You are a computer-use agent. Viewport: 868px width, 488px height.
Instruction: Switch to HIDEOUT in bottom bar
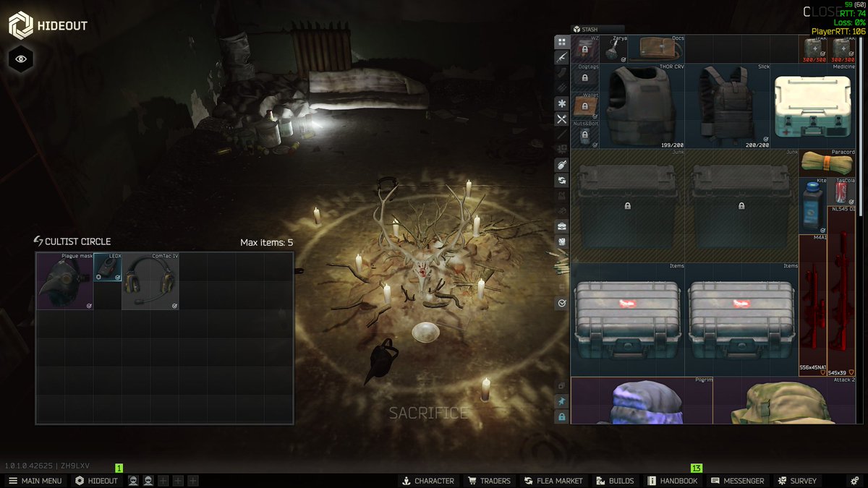tap(96, 481)
